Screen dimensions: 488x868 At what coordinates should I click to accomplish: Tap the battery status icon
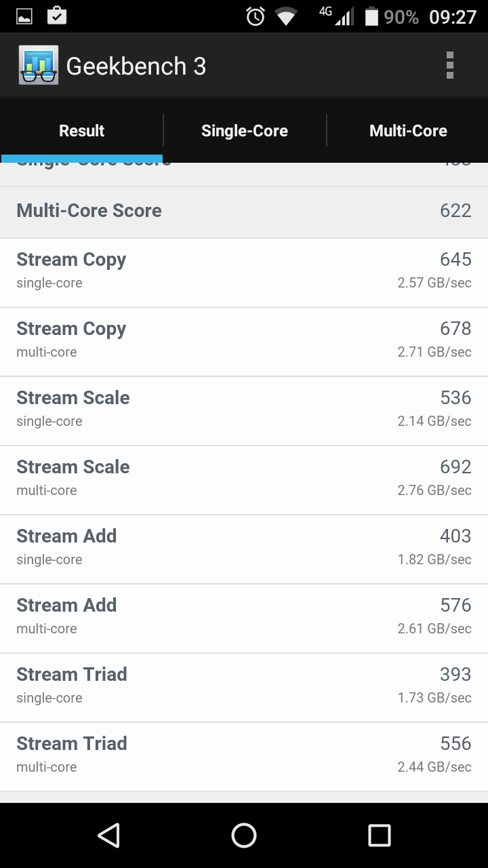[x=371, y=16]
